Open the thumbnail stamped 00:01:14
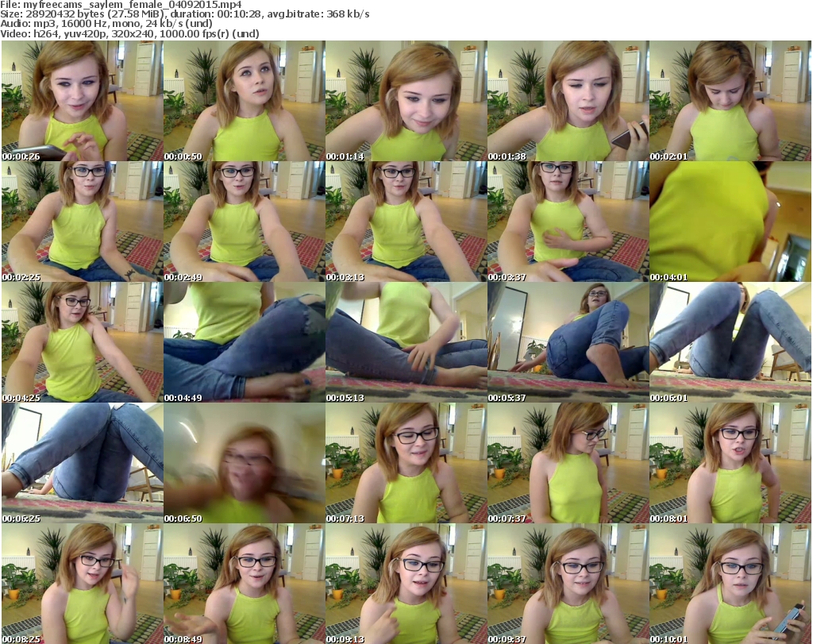This screenshot has width=813, height=644. coord(406,101)
